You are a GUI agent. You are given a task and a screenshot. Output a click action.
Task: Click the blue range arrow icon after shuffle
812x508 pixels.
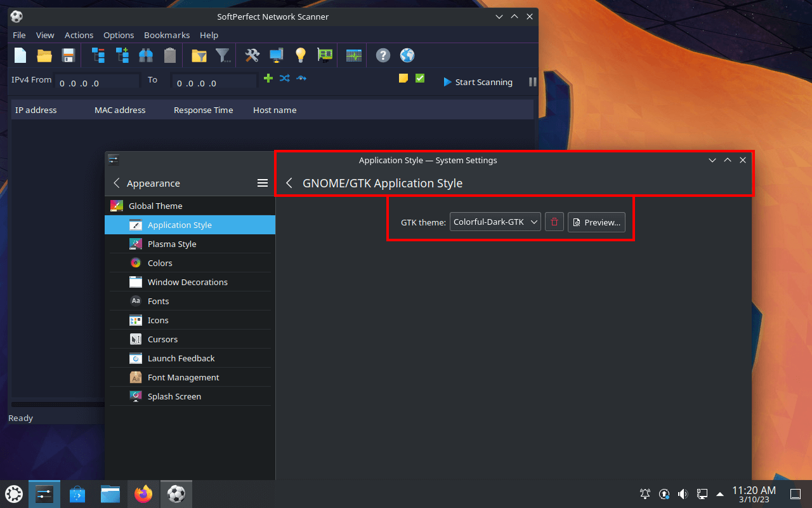(x=301, y=78)
